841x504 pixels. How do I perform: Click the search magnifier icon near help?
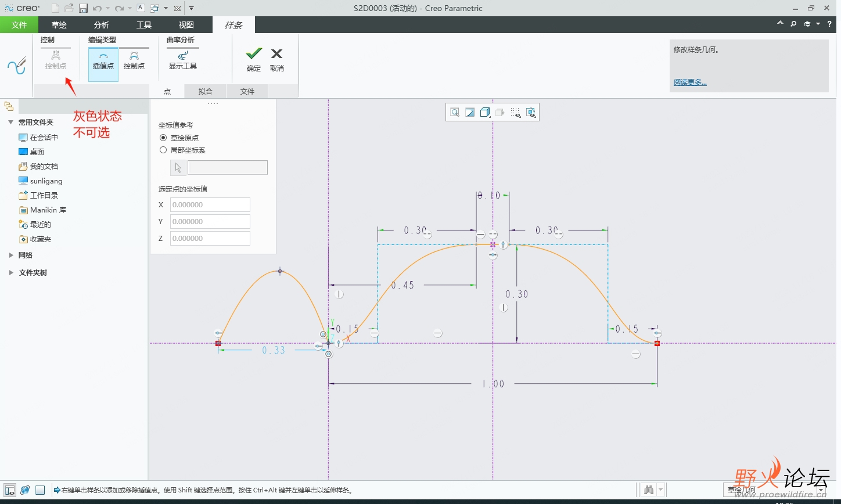tap(793, 24)
